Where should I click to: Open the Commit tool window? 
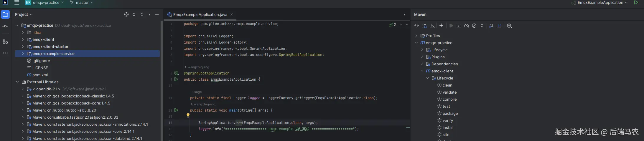click(x=5, y=26)
